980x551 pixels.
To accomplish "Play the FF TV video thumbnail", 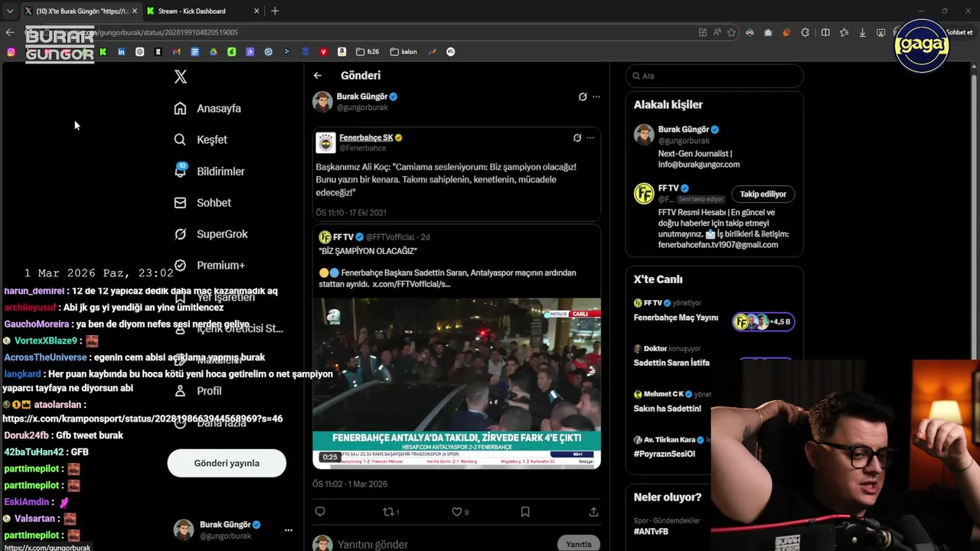I will pos(456,383).
